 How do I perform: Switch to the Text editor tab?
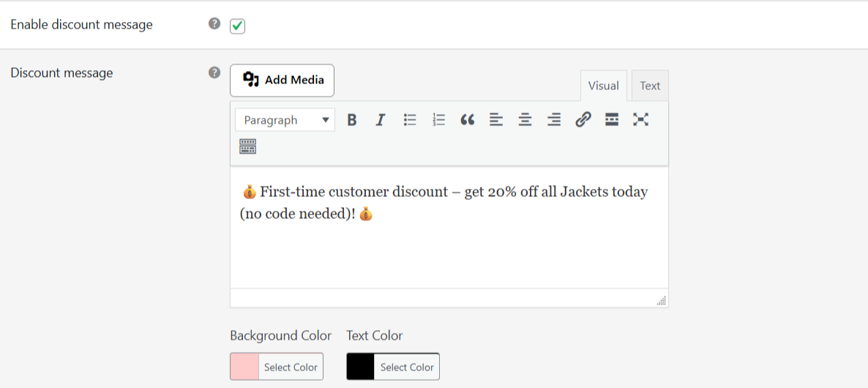(650, 86)
